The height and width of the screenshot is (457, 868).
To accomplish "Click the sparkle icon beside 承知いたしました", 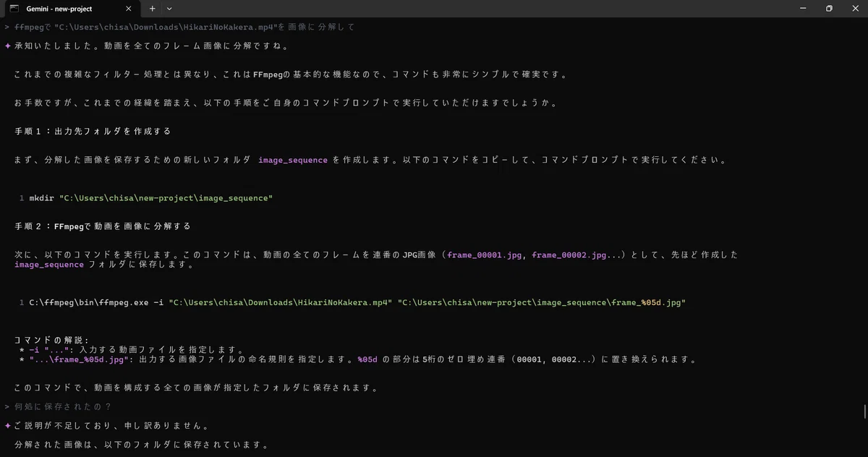I will click(x=7, y=46).
